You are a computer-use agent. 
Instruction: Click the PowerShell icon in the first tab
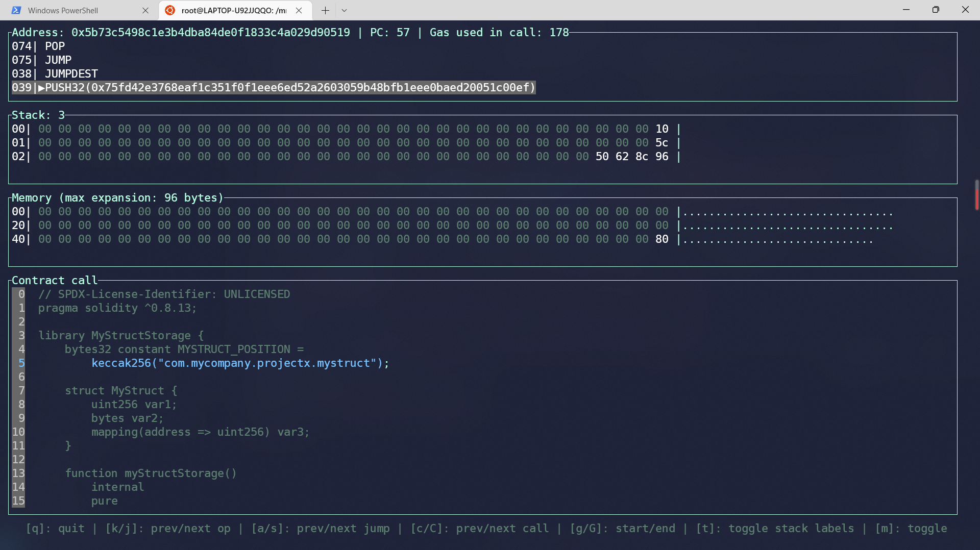coord(16,10)
